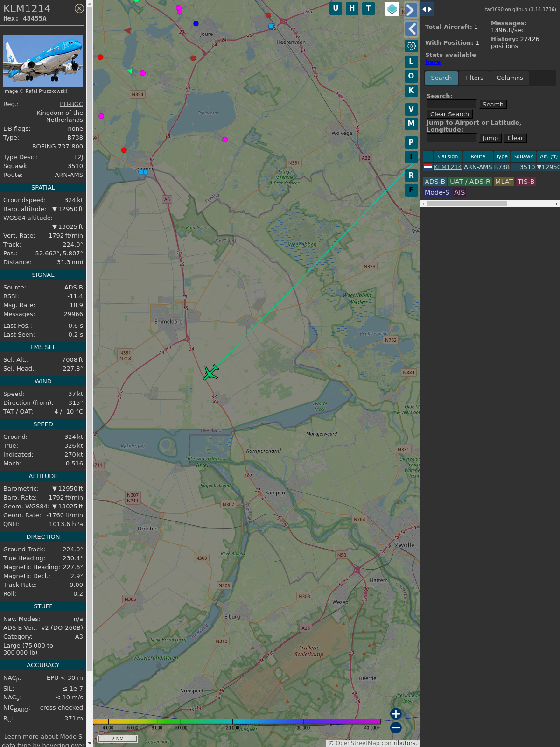Switch to the Search tab
The image size is (560, 747).
(441, 78)
